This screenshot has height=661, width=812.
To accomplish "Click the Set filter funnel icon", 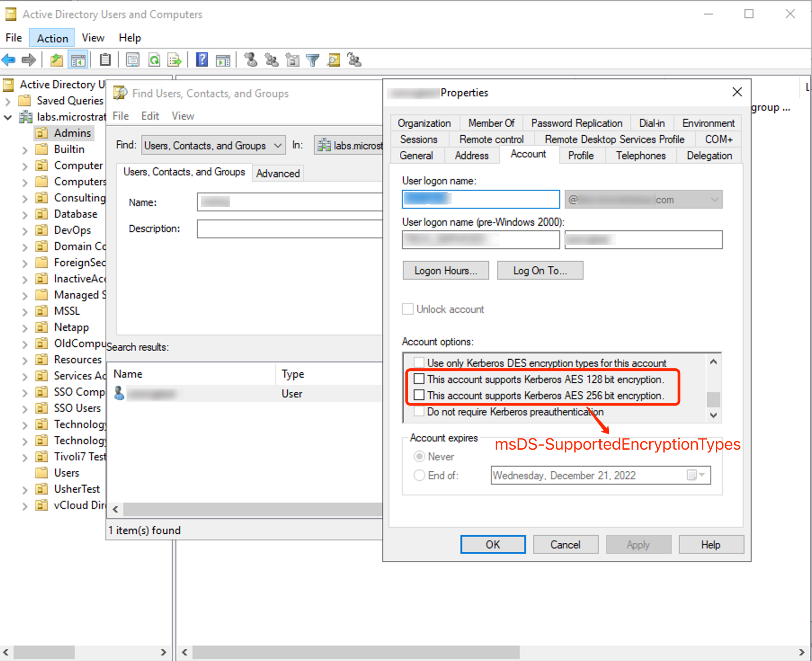I will pos(313,60).
